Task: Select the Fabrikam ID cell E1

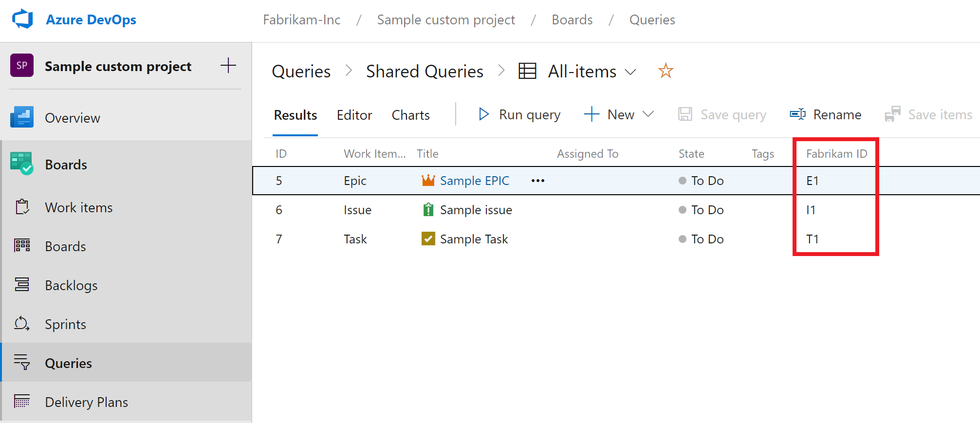Action: pyautogui.click(x=813, y=181)
